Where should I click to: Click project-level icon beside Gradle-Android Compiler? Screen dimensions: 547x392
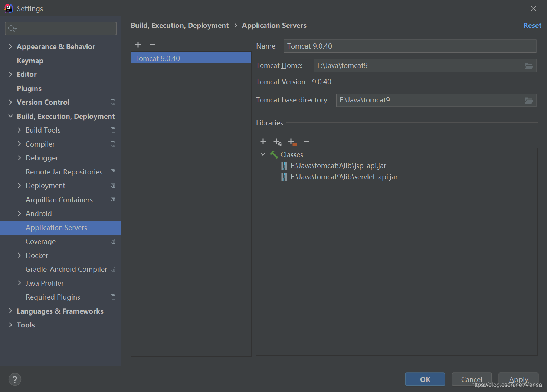click(113, 269)
